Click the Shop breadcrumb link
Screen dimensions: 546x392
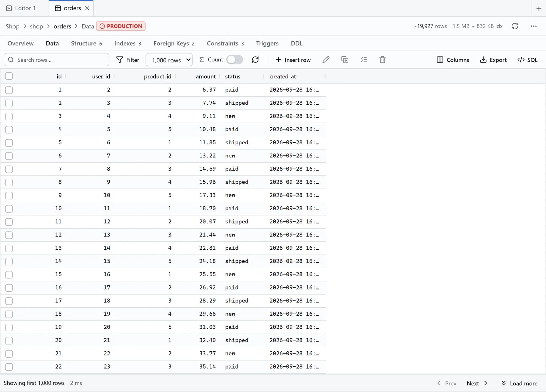click(x=13, y=26)
